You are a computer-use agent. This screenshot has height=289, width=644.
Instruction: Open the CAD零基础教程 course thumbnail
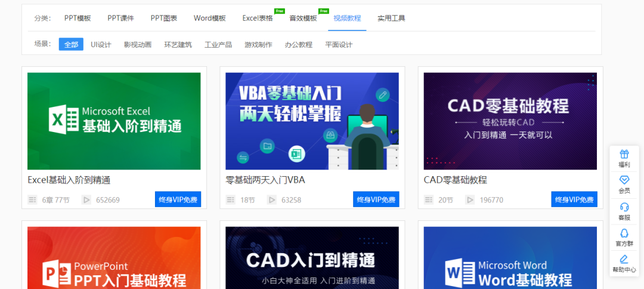[x=510, y=121]
